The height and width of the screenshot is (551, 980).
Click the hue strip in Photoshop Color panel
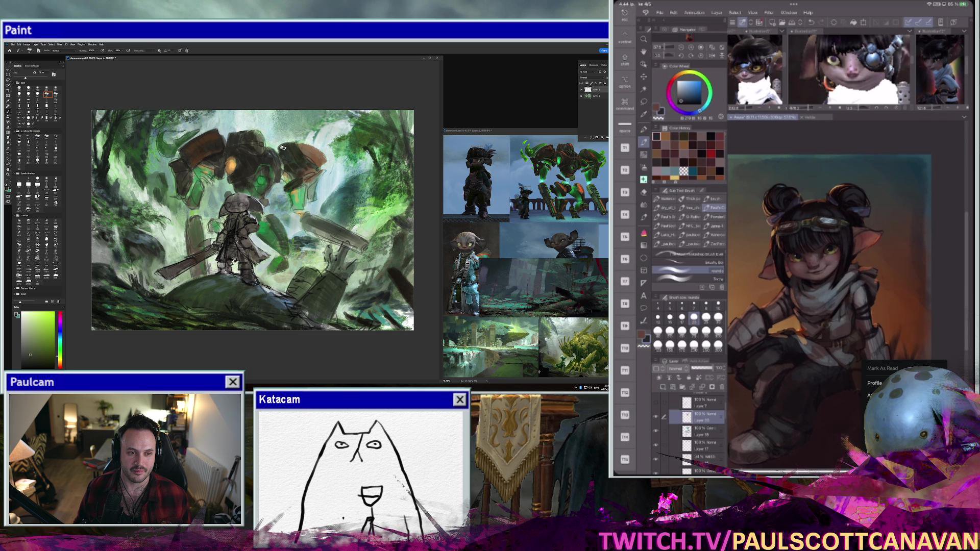60,339
